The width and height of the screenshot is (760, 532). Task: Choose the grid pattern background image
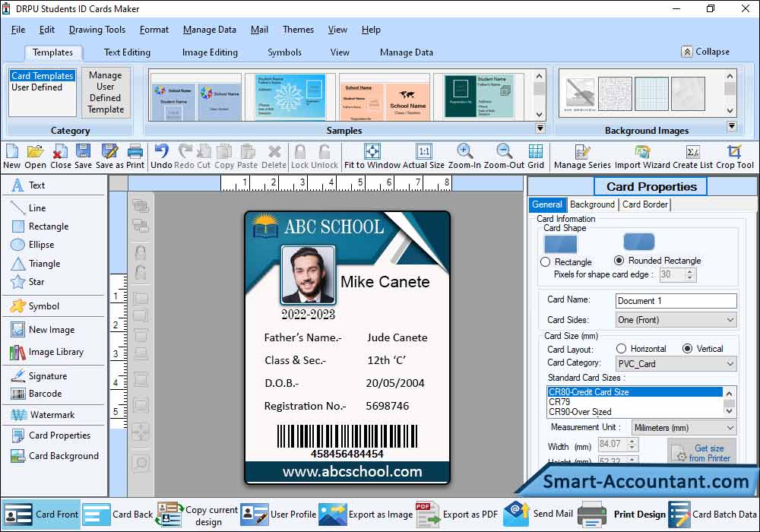click(651, 94)
